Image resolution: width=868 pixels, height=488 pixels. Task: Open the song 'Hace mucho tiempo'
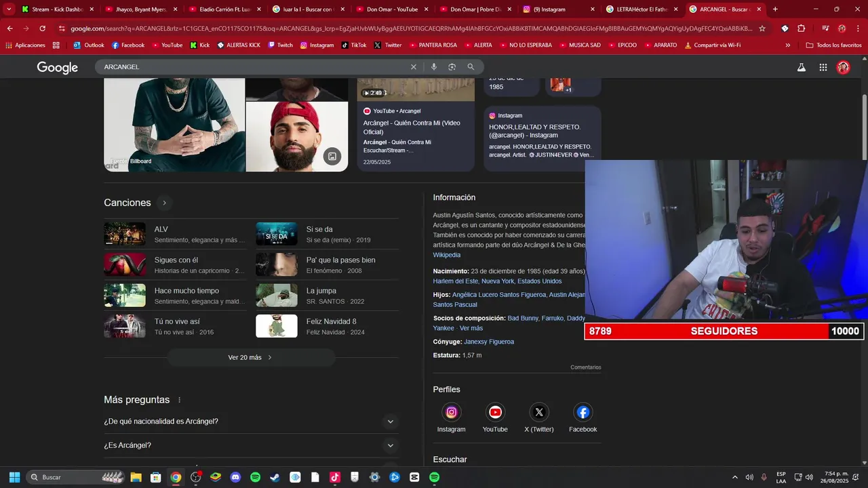pos(175,296)
